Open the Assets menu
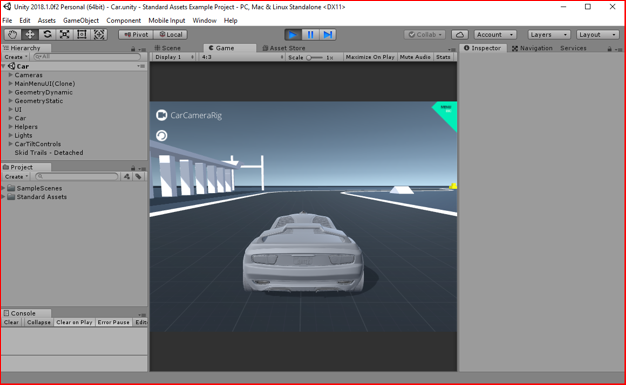The image size is (626, 385). 47,20
